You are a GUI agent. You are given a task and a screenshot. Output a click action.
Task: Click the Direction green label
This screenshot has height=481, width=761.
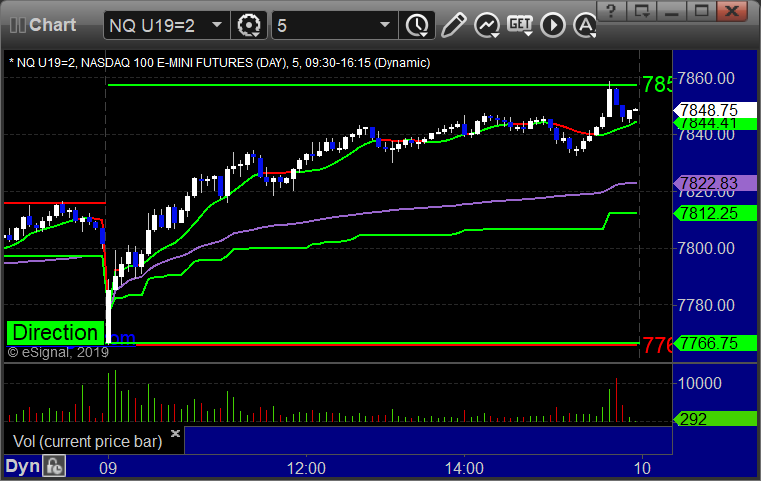point(55,333)
